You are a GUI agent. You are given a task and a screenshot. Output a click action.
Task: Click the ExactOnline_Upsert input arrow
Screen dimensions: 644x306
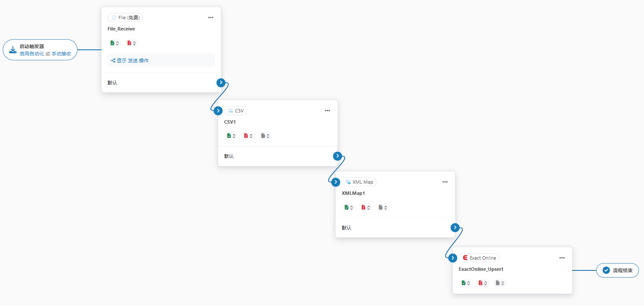pyautogui.click(x=452, y=258)
